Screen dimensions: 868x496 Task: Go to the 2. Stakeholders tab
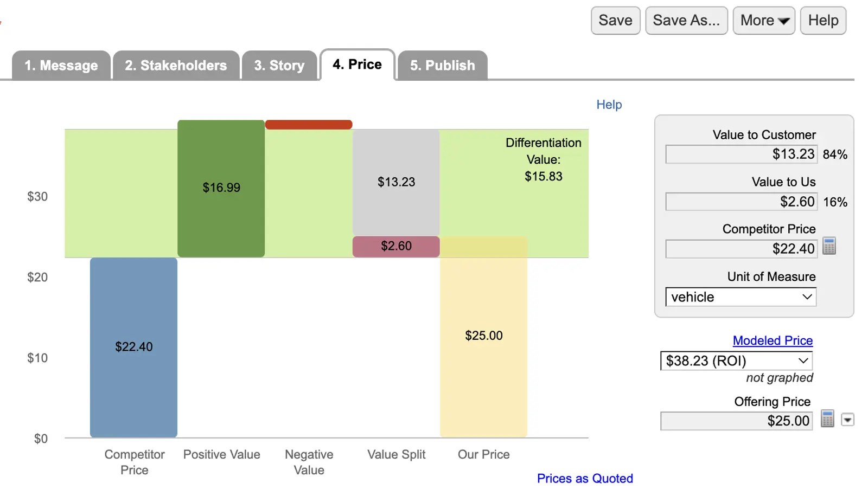tap(176, 66)
